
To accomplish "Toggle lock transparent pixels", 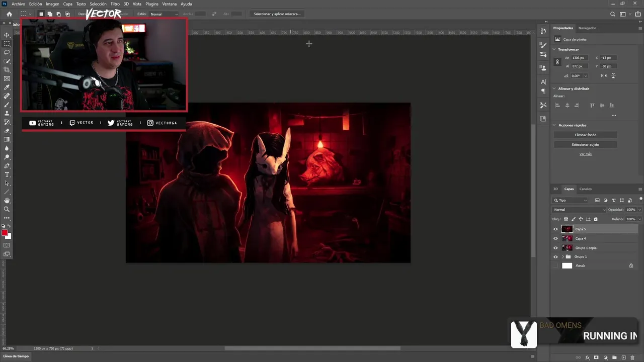I will [x=566, y=219].
